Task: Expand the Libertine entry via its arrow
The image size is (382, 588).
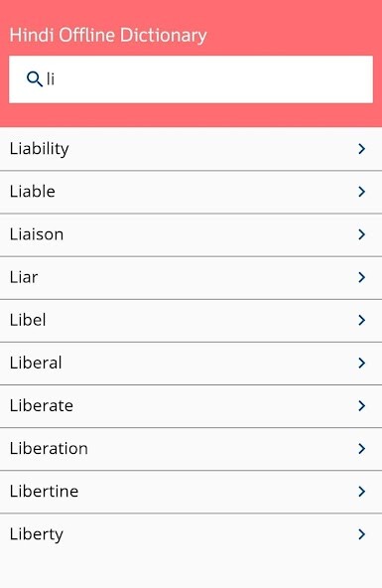Action: [361, 492]
